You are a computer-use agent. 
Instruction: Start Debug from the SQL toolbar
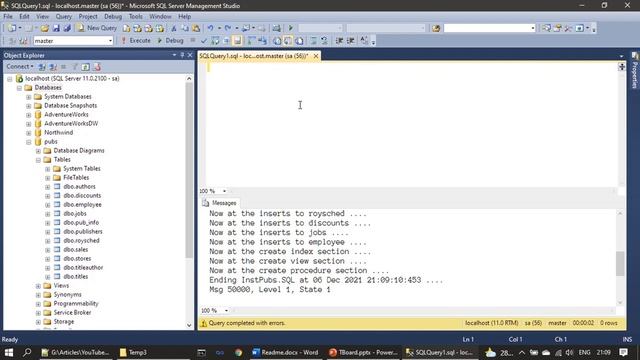click(x=171, y=41)
